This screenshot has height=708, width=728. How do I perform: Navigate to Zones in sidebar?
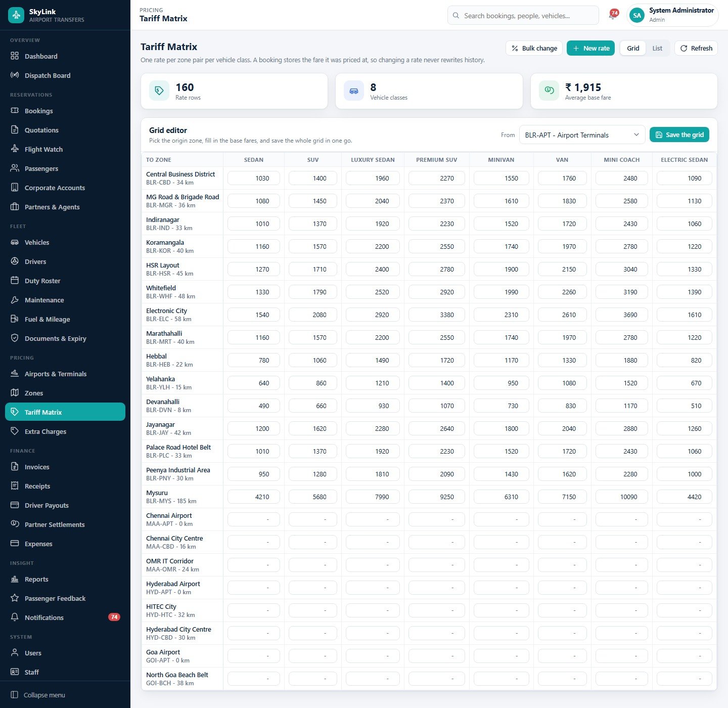click(65, 393)
